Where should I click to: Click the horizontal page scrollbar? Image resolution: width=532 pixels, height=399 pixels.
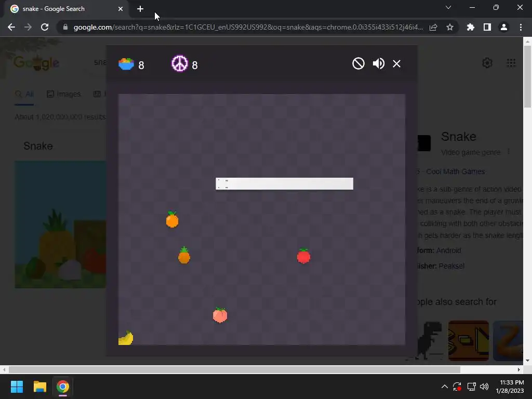pyautogui.click(x=234, y=369)
